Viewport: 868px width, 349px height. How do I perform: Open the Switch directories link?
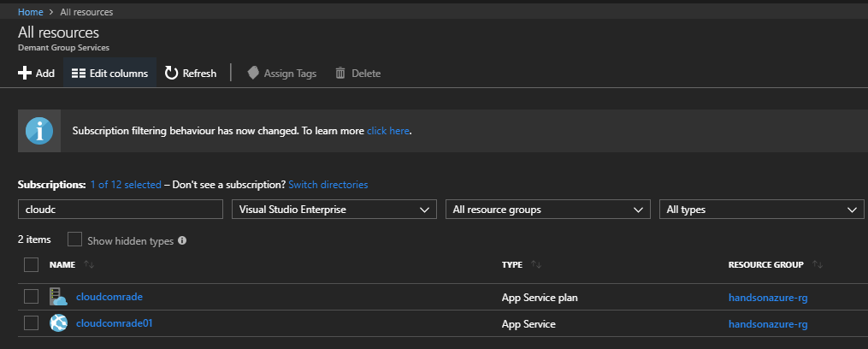tap(328, 185)
